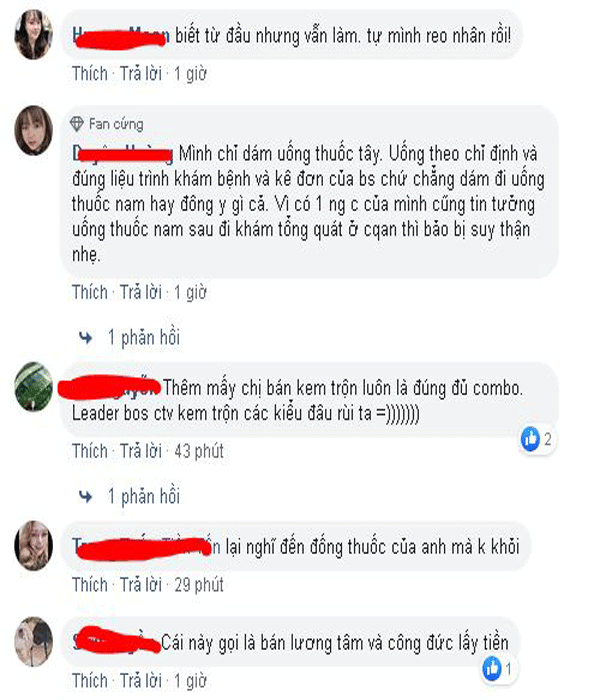This screenshot has width=600, height=700.
Task: Expand 1 phản hồi under thuốc tây comment
Action: click(144, 338)
